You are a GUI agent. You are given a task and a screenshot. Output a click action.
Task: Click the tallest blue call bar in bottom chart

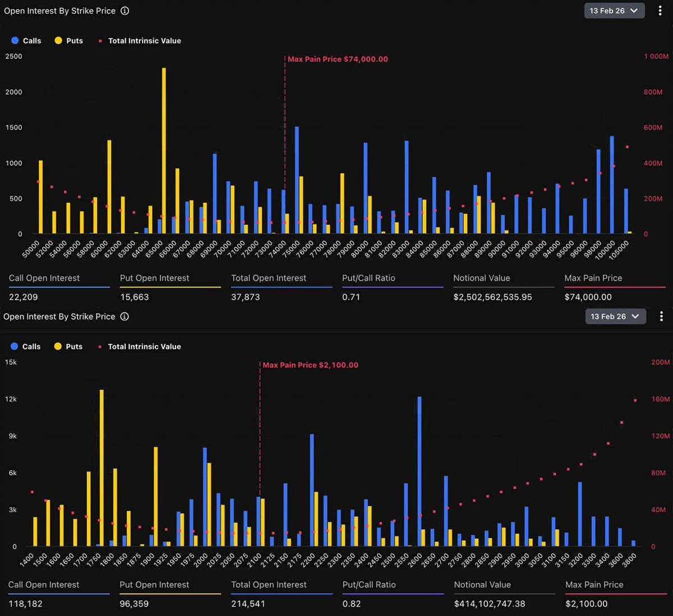pyautogui.click(x=419, y=471)
